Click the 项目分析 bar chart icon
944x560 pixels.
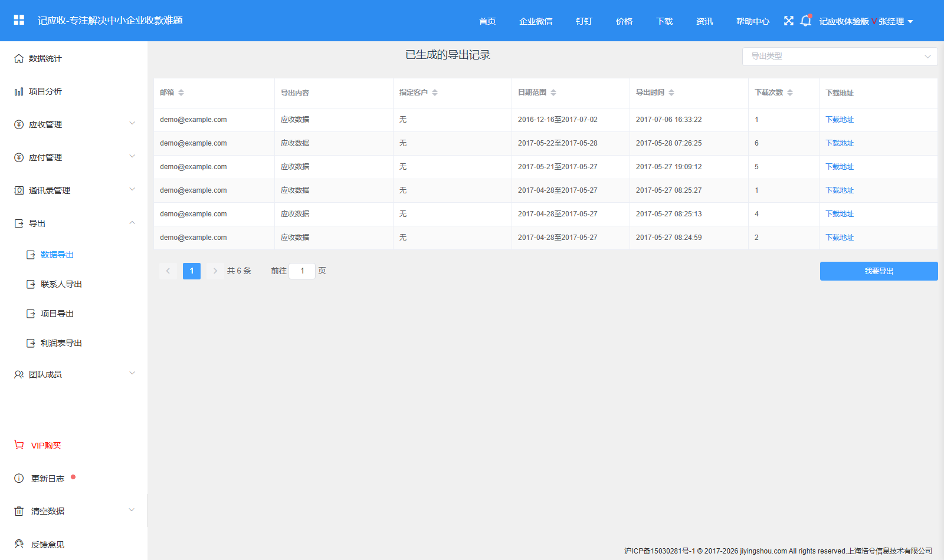click(19, 91)
